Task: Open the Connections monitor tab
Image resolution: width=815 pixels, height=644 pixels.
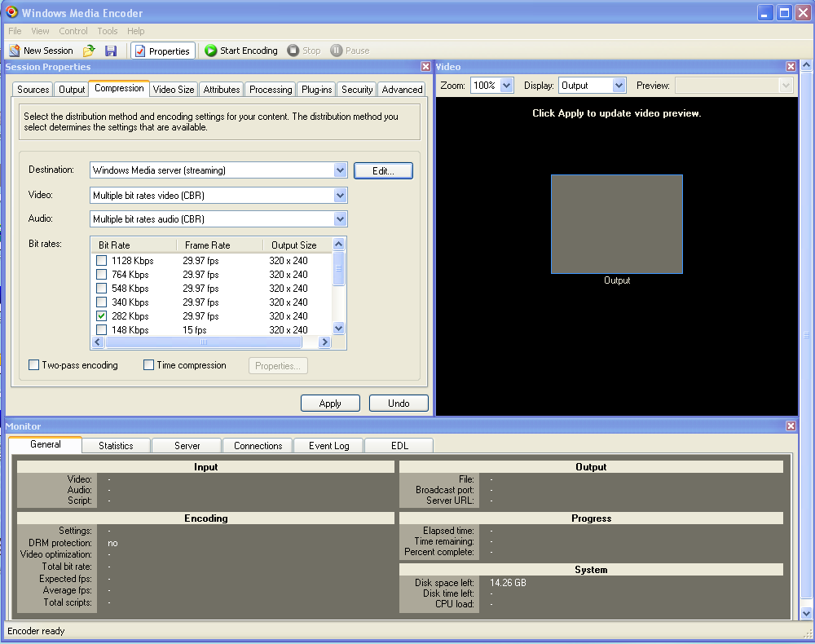Action: (x=258, y=445)
